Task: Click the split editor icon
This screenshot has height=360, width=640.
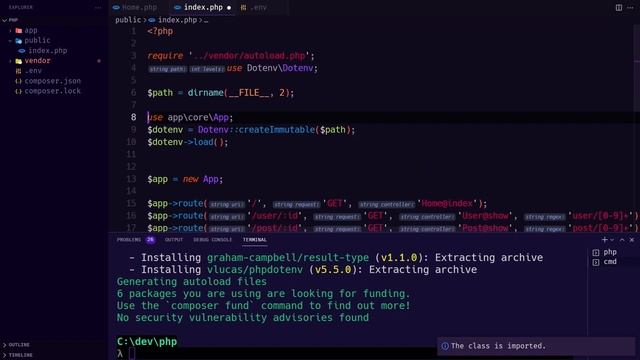Action: (x=619, y=7)
